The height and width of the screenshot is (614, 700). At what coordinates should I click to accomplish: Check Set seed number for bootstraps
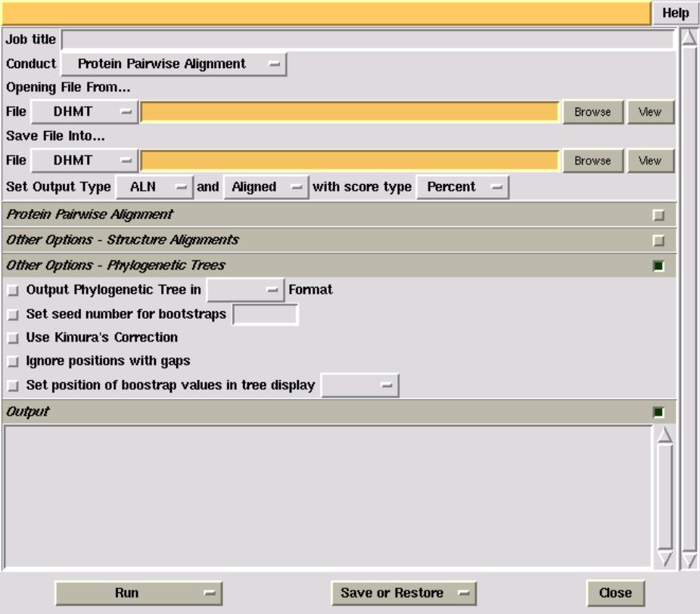[12, 314]
